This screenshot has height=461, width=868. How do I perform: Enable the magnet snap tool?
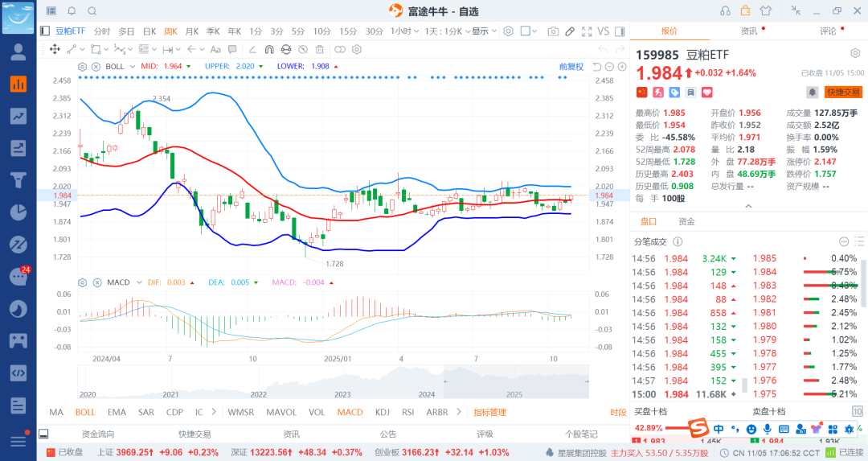pyautogui.click(x=269, y=49)
